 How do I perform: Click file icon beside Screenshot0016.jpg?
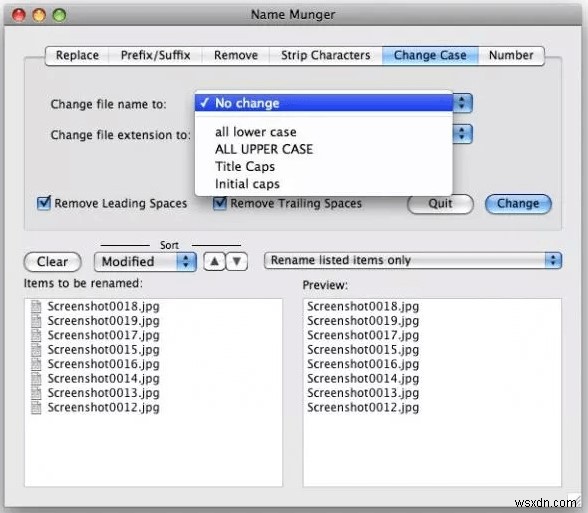(36, 364)
